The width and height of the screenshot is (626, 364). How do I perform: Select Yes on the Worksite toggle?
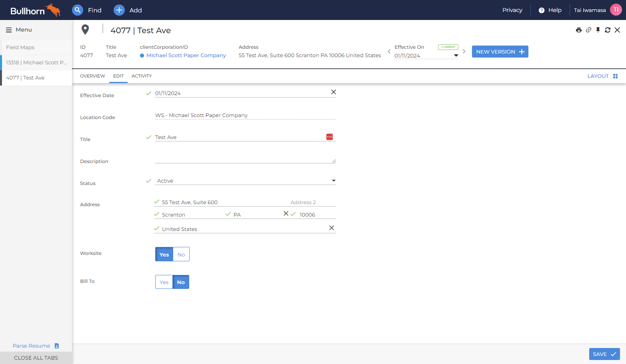click(x=164, y=255)
